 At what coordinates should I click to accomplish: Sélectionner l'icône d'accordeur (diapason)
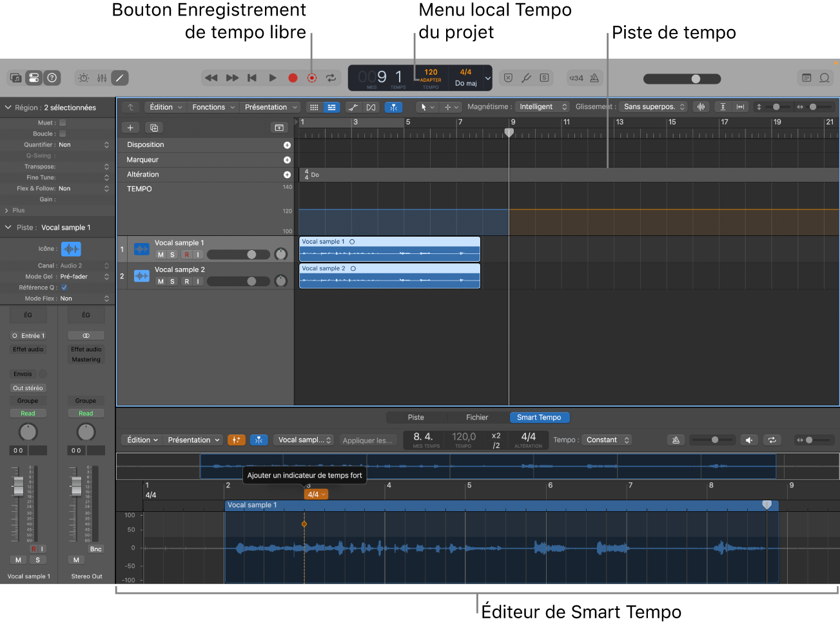[x=526, y=77]
